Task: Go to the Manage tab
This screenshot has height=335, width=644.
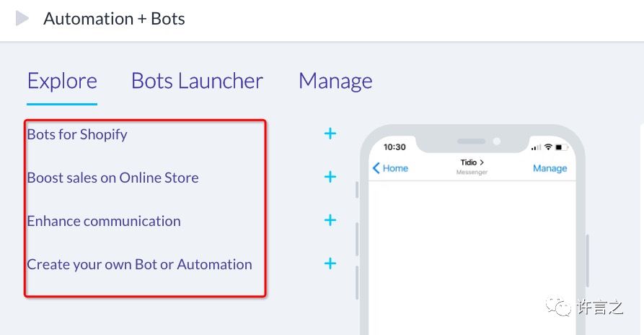Action: tap(335, 82)
